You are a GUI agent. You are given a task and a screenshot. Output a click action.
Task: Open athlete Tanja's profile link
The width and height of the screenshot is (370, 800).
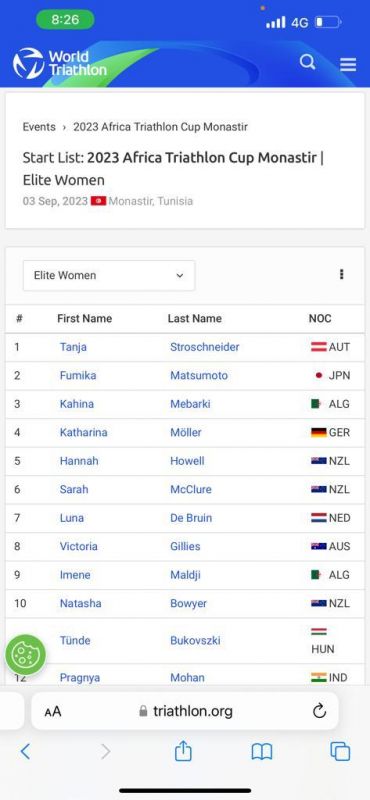pyautogui.click(x=73, y=347)
